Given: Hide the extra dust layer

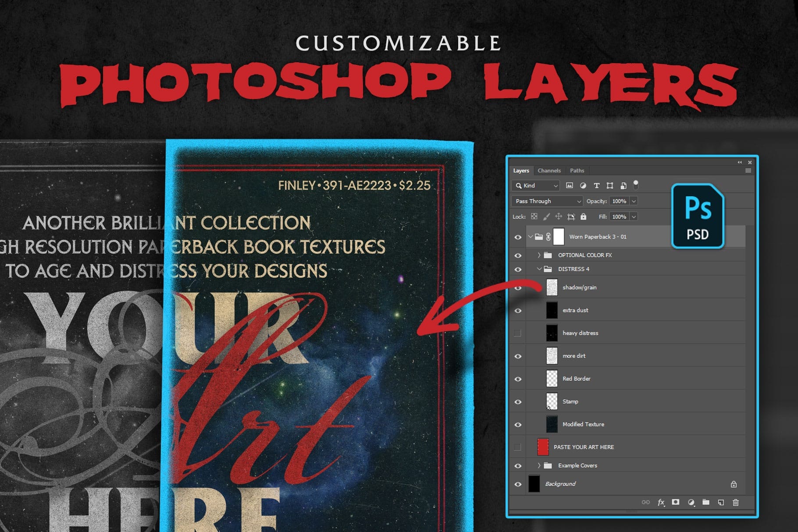Looking at the screenshot, I should [518, 311].
